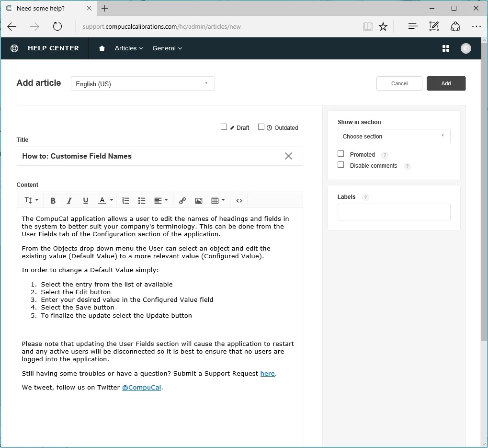
Task: Toggle italic formatting
Action: tap(69, 200)
